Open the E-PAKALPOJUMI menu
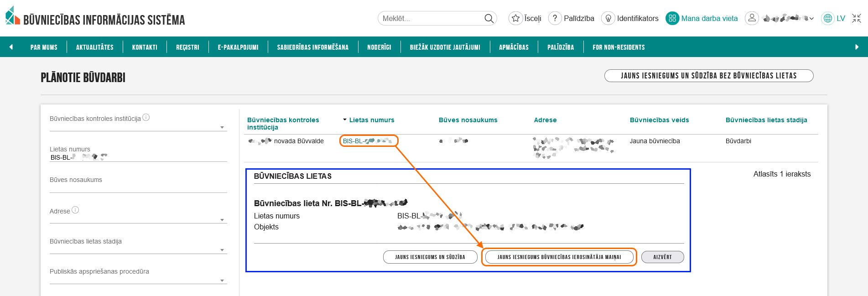 coord(238,47)
